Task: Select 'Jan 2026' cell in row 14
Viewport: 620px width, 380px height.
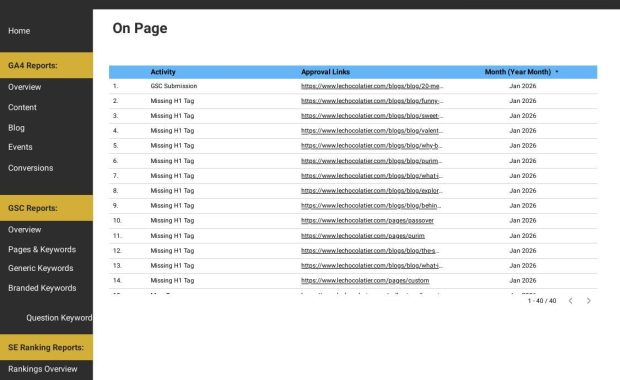Action: click(x=523, y=281)
